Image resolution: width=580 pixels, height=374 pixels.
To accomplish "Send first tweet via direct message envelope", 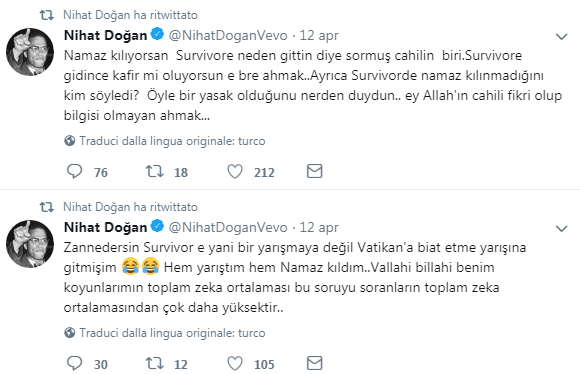I will click(314, 171).
